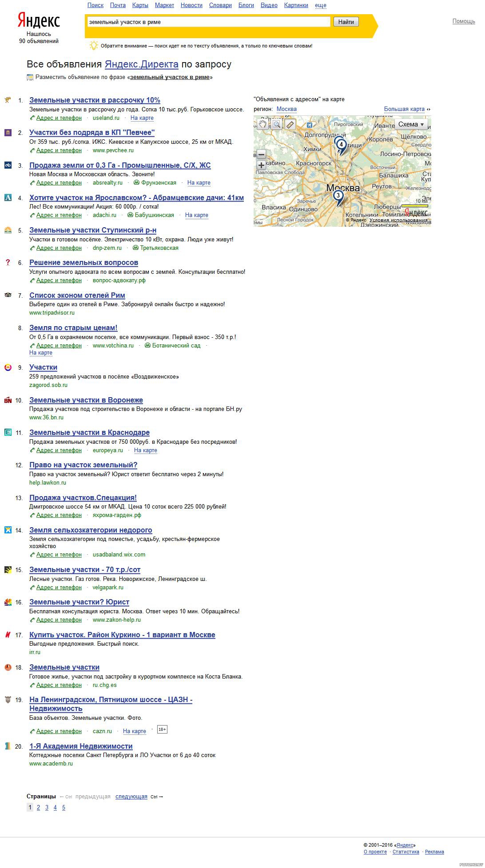
Task: Open the Словари tab in top navigation
Action: (x=220, y=5)
